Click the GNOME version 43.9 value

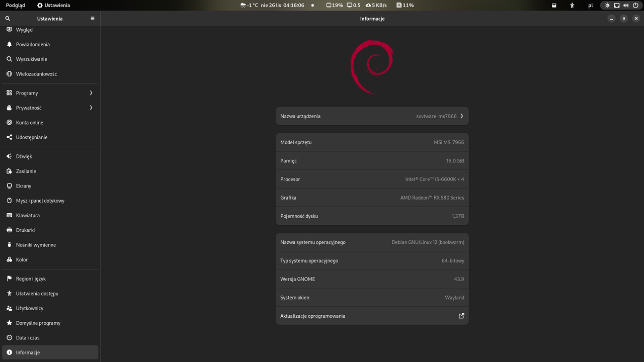coord(459,279)
